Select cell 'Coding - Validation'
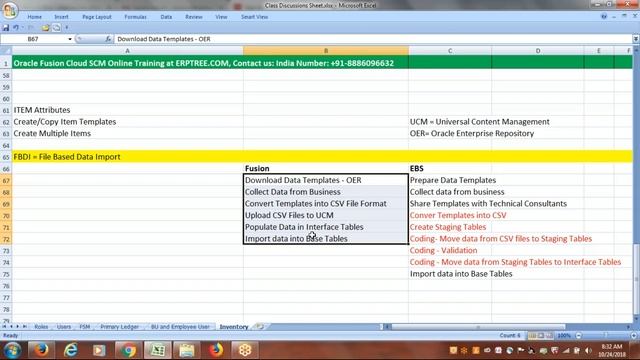 (x=450, y=251)
